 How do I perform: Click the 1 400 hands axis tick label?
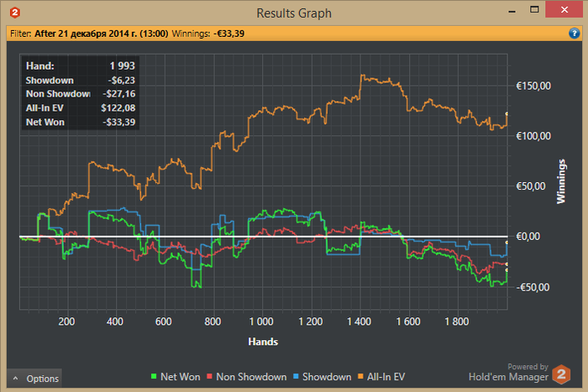(359, 321)
